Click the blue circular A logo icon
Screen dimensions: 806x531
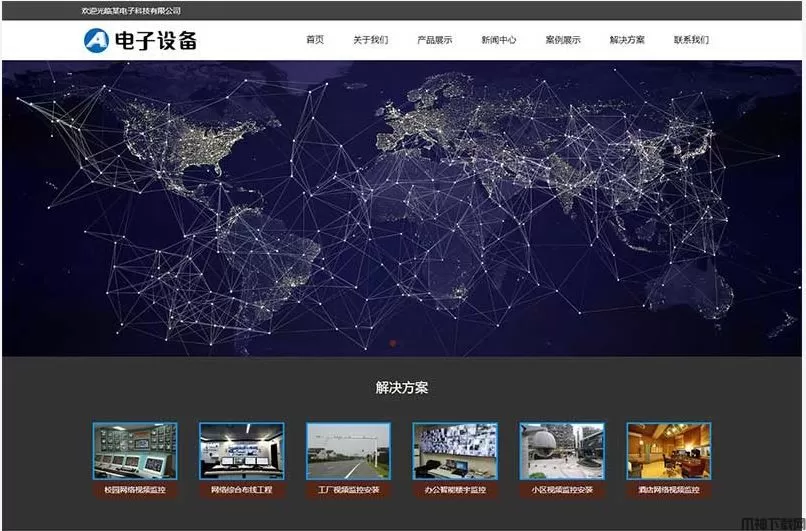[97, 40]
